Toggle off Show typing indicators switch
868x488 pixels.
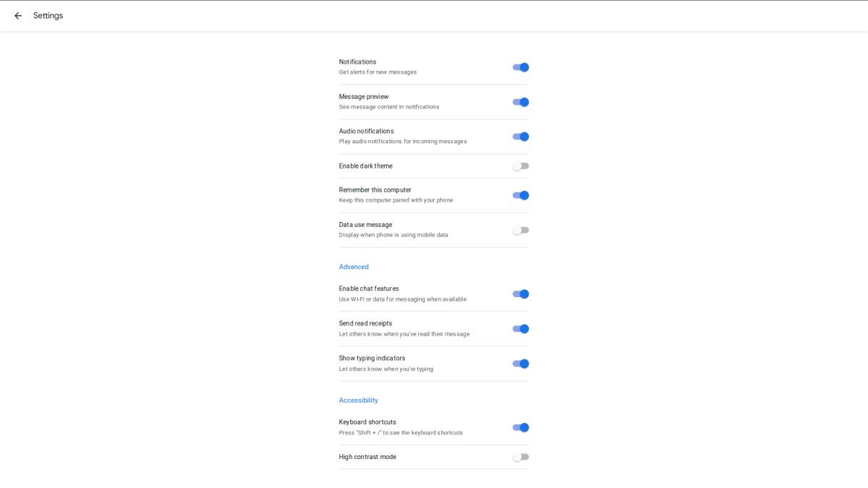pos(521,364)
